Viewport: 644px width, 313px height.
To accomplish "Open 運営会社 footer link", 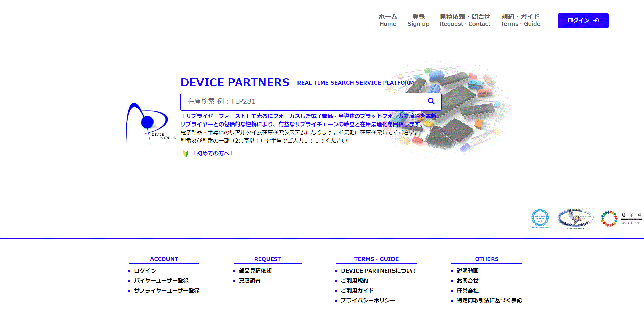I will [x=467, y=291].
